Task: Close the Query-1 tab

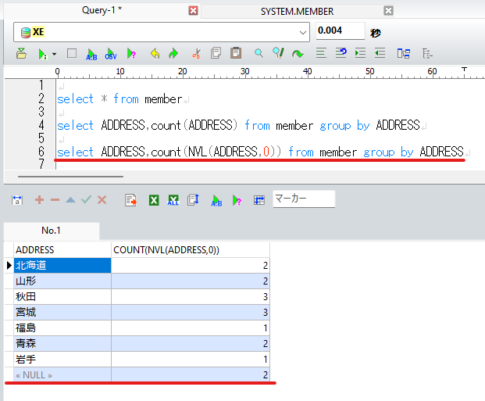Action: coord(193,11)
